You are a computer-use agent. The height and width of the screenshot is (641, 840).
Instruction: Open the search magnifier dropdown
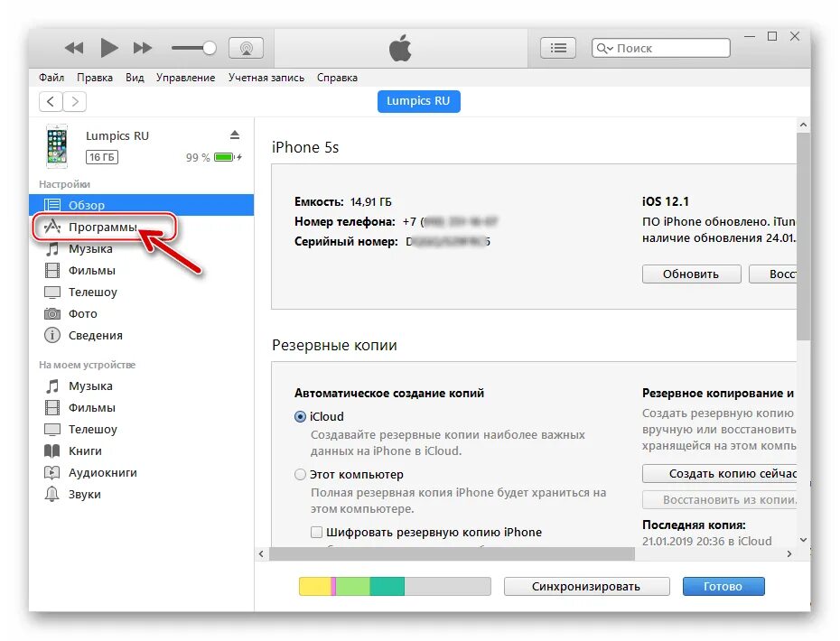coord(605,48)
